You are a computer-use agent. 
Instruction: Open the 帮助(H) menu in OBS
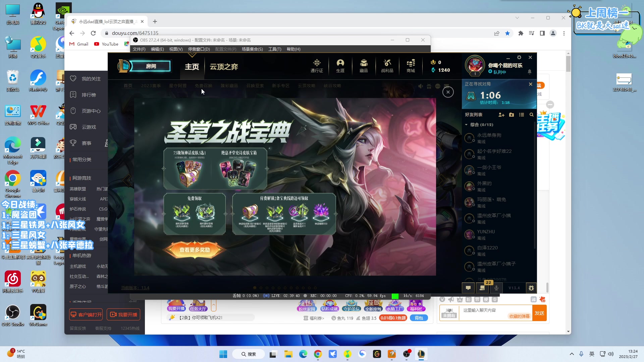(293, 49)
